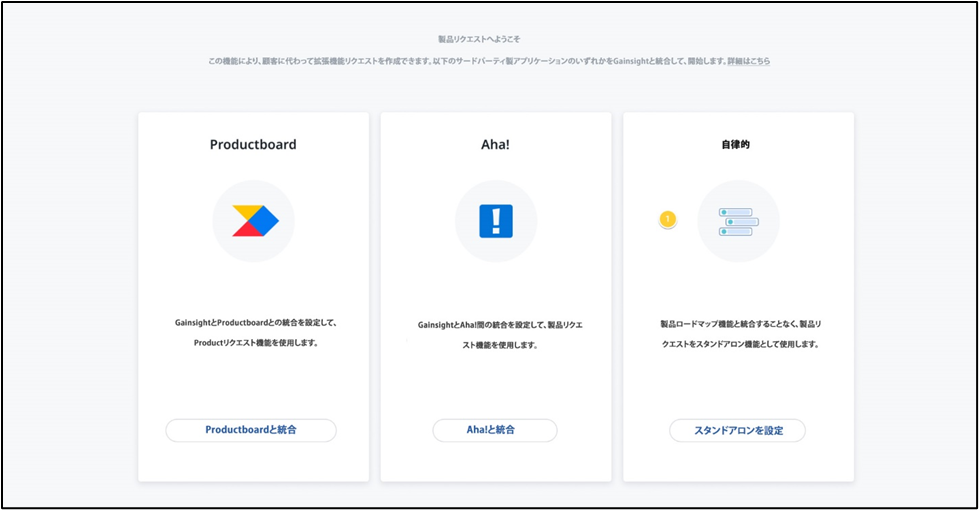Image resolution: width=979 pixels, height=510 pixels.
Task: Click the standalone list icon
Action: pos(738,222)
